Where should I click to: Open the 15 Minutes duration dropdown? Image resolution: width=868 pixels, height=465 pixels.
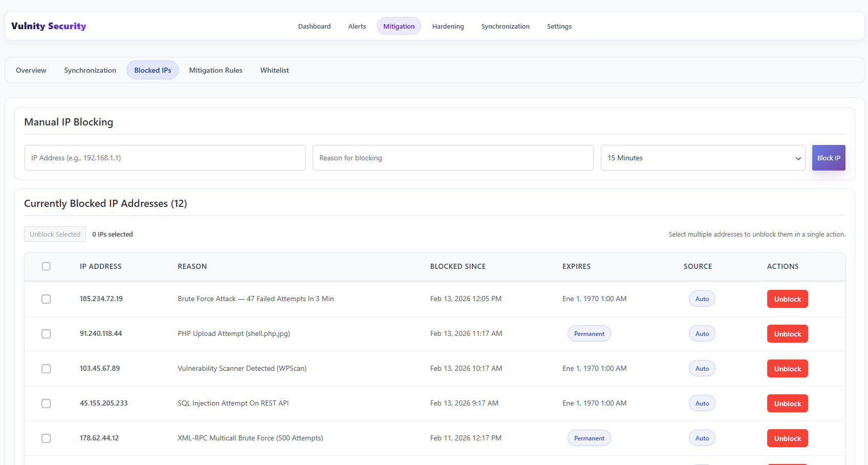pyautogui.click(x=703, y=158)
